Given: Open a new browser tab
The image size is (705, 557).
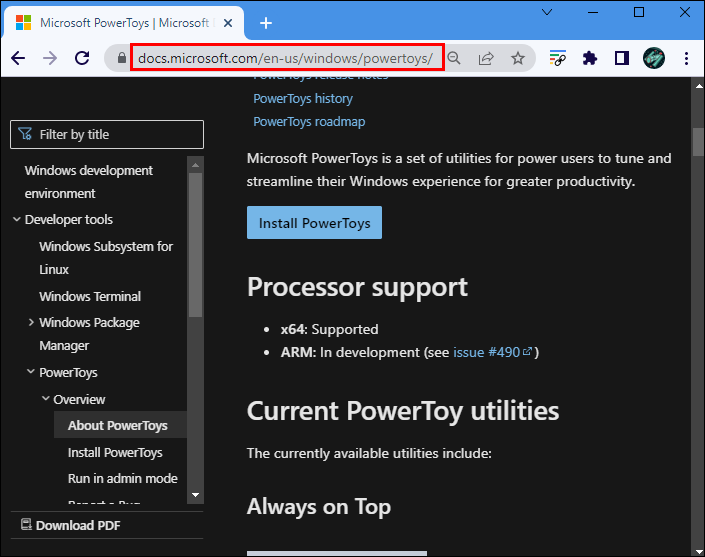Looking at the screenshot, I should (266, 23).
